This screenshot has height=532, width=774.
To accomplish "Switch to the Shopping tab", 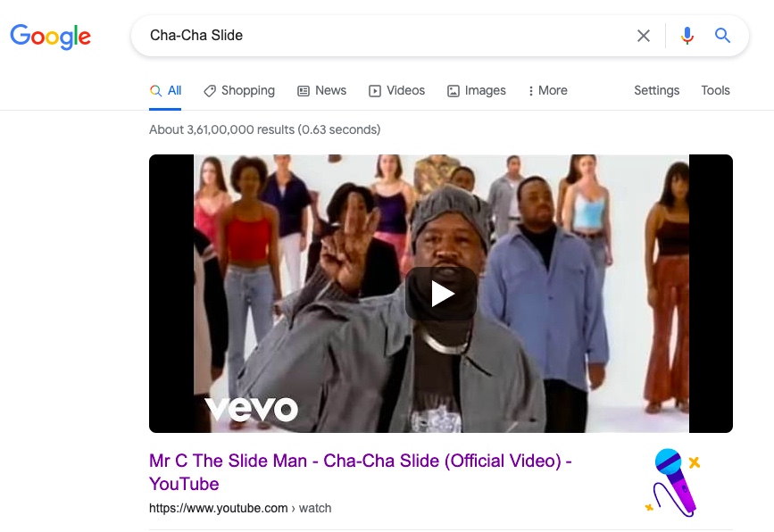I will click(x=239, y=91).
